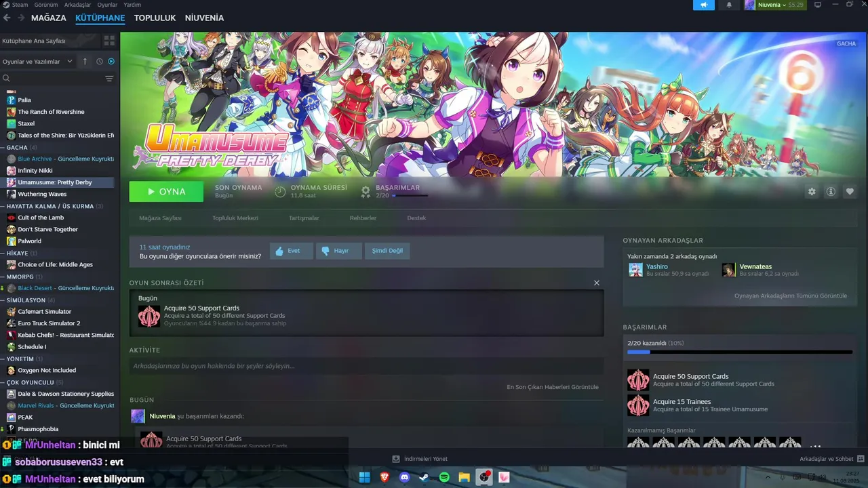Image resolution: width=868 pixels, height=488 pixels.
Task: Open game settings gear icon on Umamusume page
Action: (x=812, y=192)
